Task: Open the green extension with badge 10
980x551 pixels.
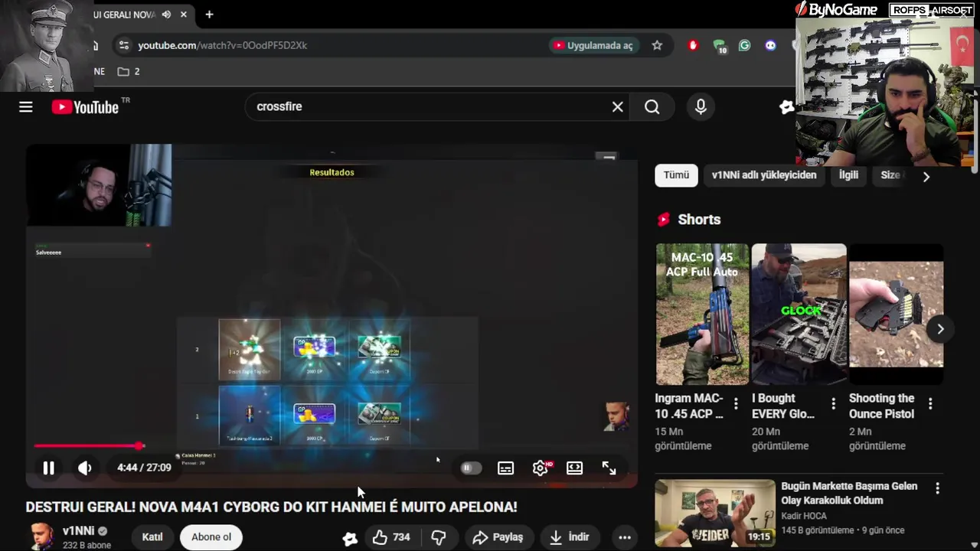Action: point(719,46)
